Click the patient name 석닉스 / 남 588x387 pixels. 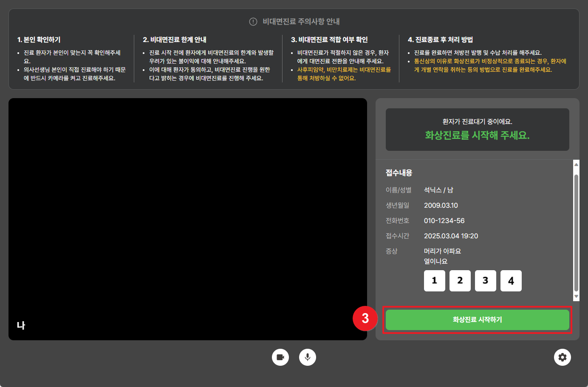click(438, 190)
